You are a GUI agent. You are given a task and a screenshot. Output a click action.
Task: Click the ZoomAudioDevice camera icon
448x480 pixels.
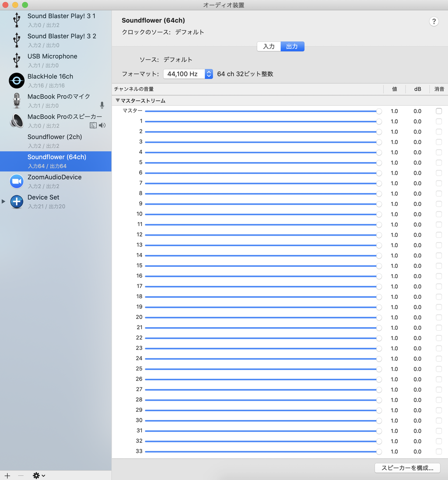[17, 181]
